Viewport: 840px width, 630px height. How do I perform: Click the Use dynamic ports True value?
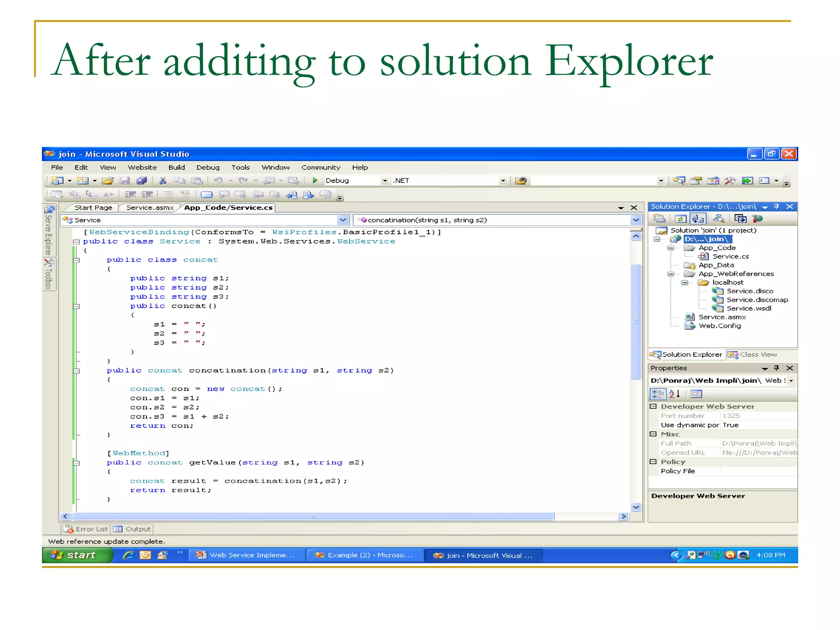click(759, 425)
